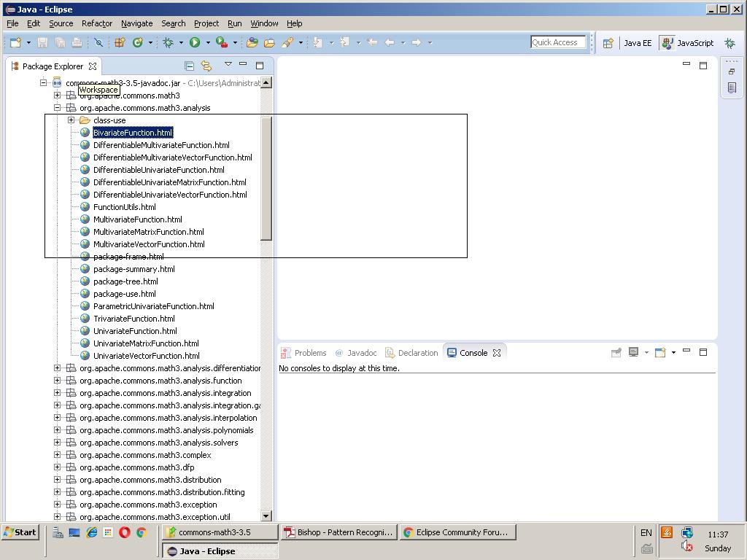The image size is (747, 560).
Task: Switch to the Javadoc tab
Action: [356, 353]
